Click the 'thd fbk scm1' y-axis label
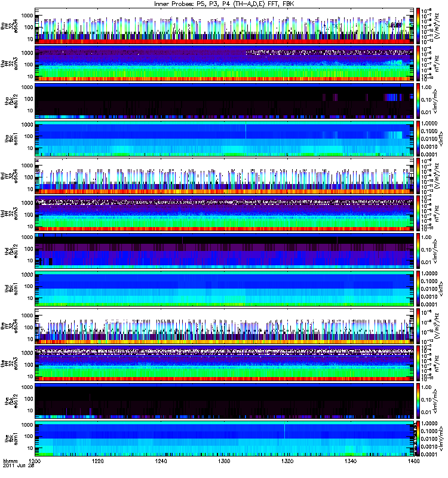The height and width of the screenshot is (478, 448). (11, 289)
